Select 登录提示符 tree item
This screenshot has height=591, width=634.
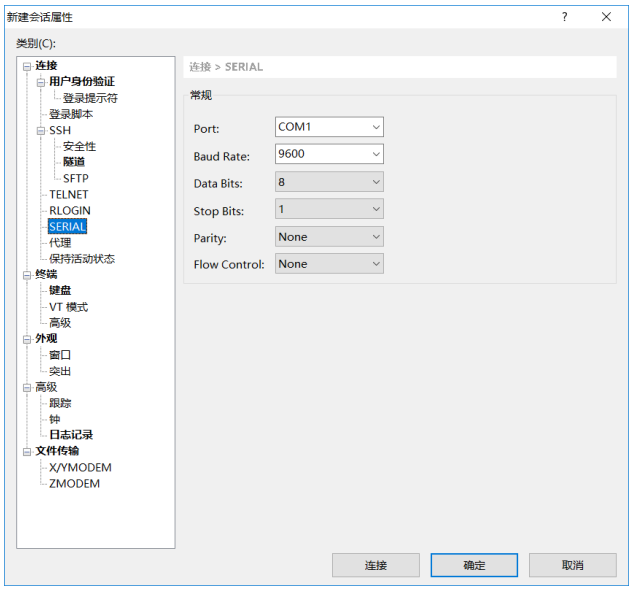(x=90, y=98)
